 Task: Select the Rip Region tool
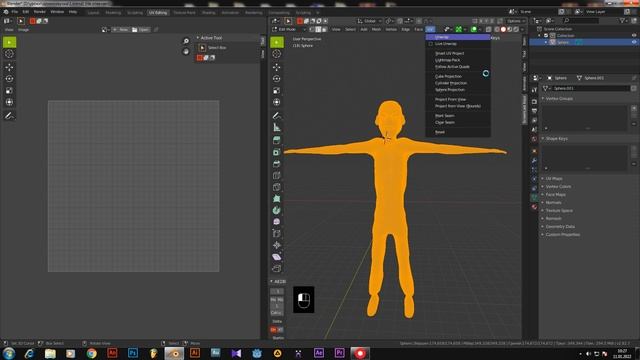pyautogui.click(x=277, y=269)
